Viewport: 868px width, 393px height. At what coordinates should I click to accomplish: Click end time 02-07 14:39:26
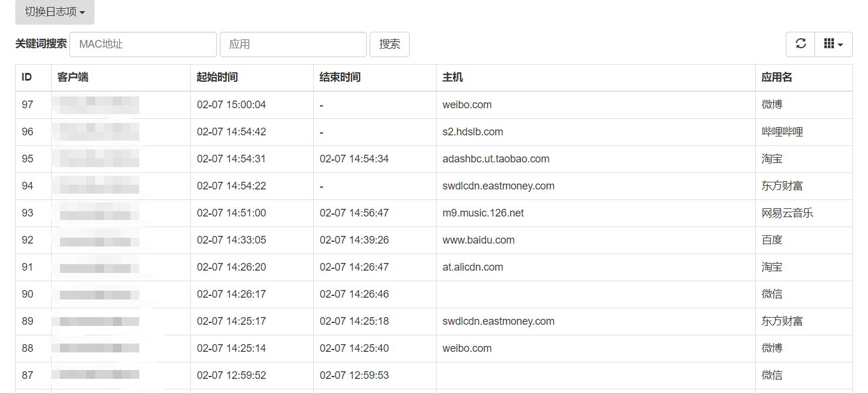click(354, 240)
